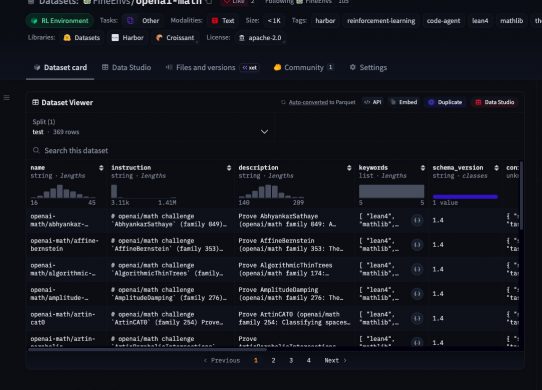This screenshot has height=390, width=542.
Task: Click the API button
Action: (373, 102)
